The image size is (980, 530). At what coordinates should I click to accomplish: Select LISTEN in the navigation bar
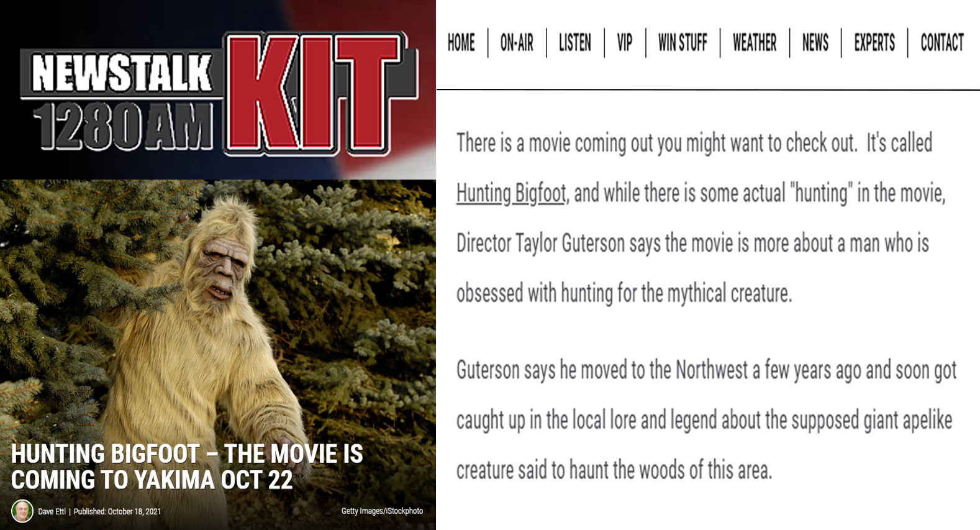tap(575, 43)
